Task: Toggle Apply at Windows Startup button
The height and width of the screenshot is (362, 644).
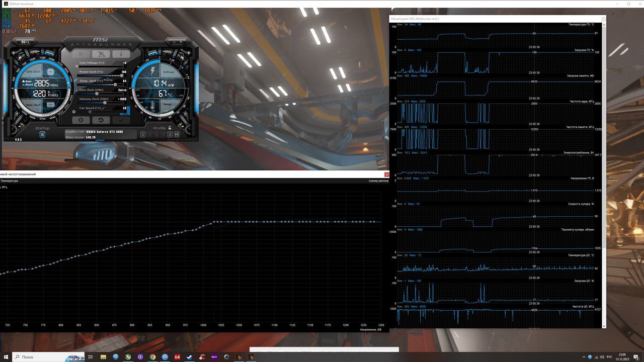Action: click(42, 134)
